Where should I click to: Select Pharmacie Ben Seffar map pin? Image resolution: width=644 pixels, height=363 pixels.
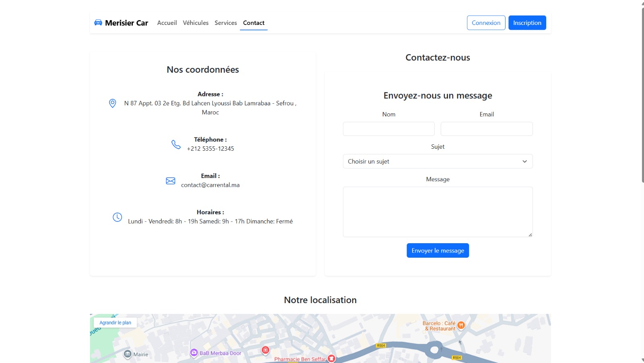(331, 359)
